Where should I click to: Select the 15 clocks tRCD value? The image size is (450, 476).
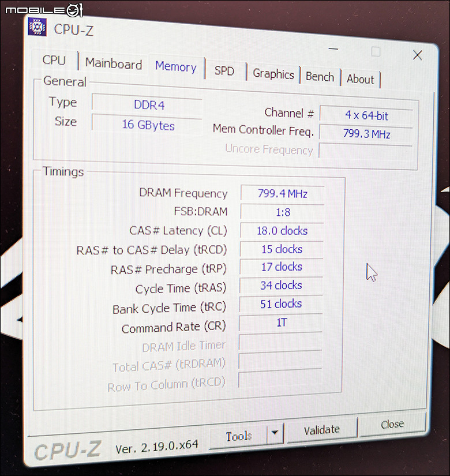click(282, 249)
